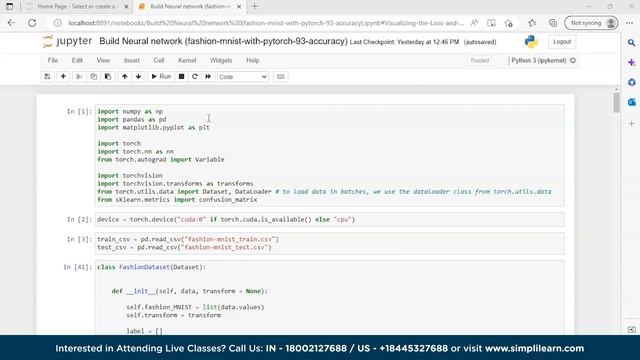
Task: Open tab actions menu icon
Action: point(9,7)
